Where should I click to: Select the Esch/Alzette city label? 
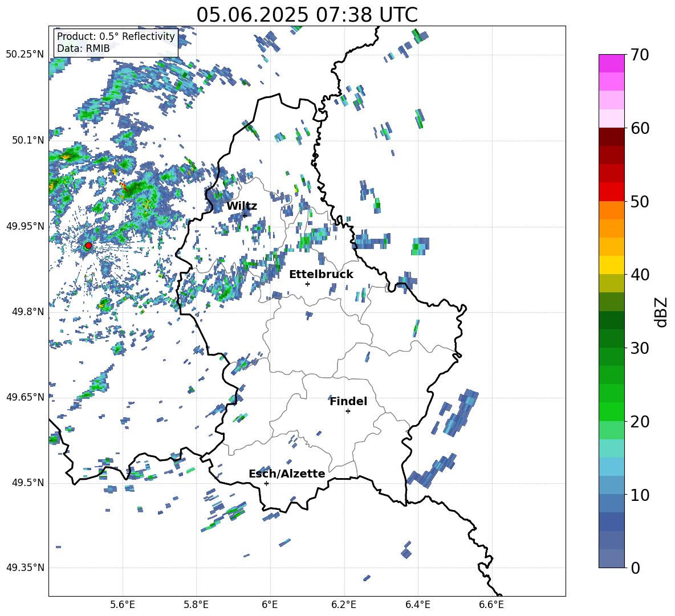tap(287, 474)
